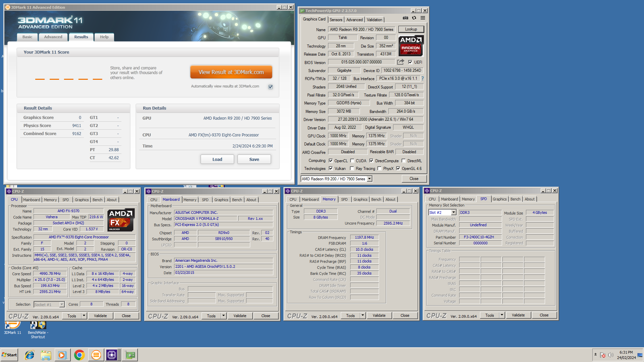The image size is (644, 362).
Task: Click the volume speaker icon in system tray
Action: point(610,355)
